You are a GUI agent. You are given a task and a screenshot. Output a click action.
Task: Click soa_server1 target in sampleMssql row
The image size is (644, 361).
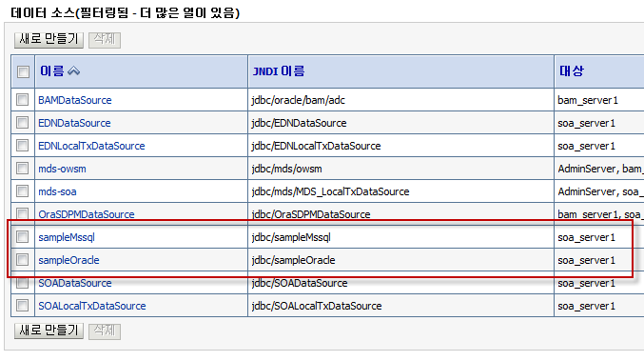pos(587,238)
